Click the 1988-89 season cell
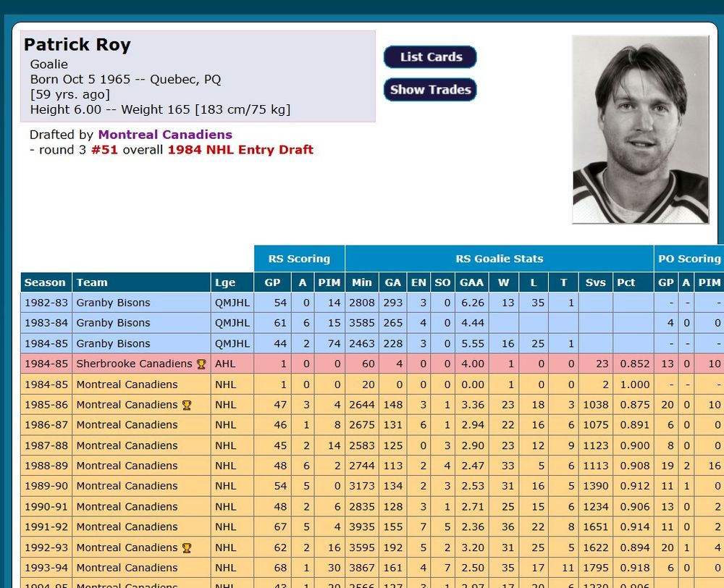Viewport: 724px width, 588px height. 46,466
